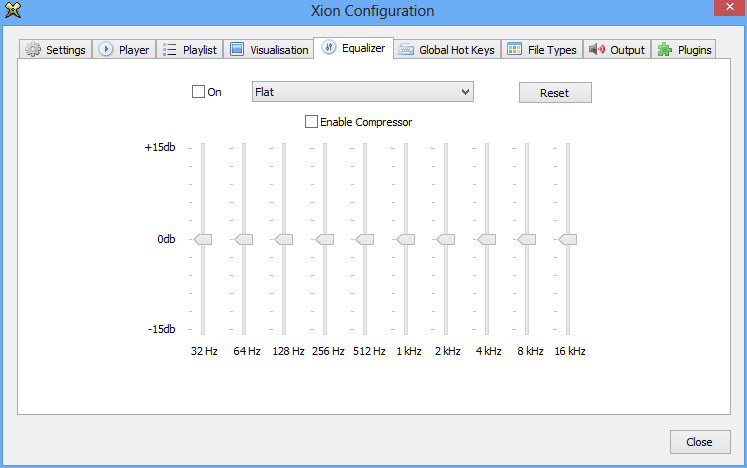Click the 1 kHz band label
This screenshot has width=747, height=468.
coord(409,351)
